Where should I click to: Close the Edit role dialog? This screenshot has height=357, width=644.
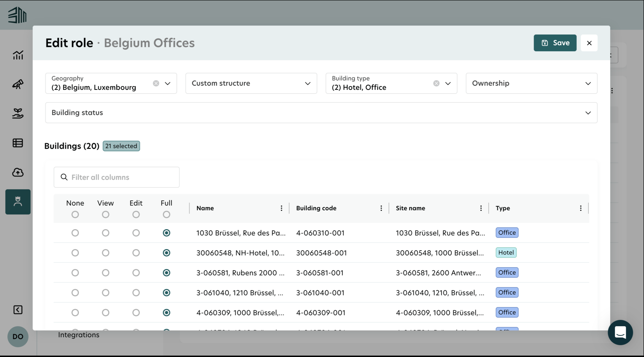589,43
